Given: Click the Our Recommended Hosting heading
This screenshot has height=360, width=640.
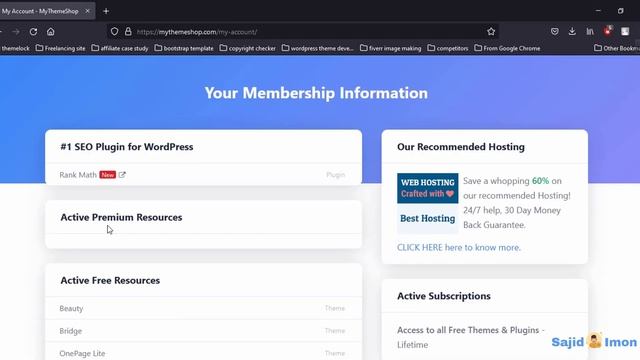Looking at the screenshot, I should pos(461,147).
